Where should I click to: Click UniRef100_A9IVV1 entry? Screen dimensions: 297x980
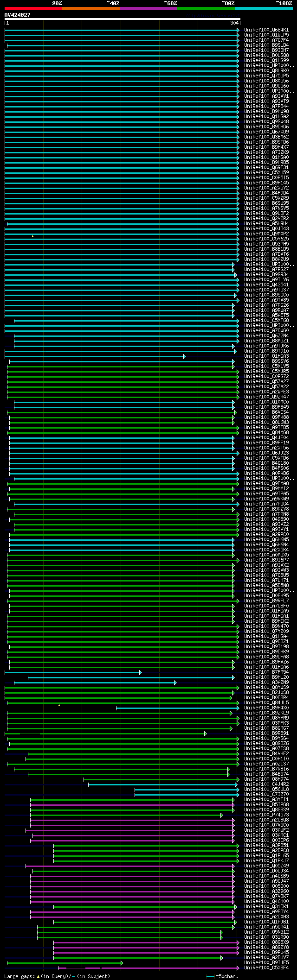click(266, 96)
